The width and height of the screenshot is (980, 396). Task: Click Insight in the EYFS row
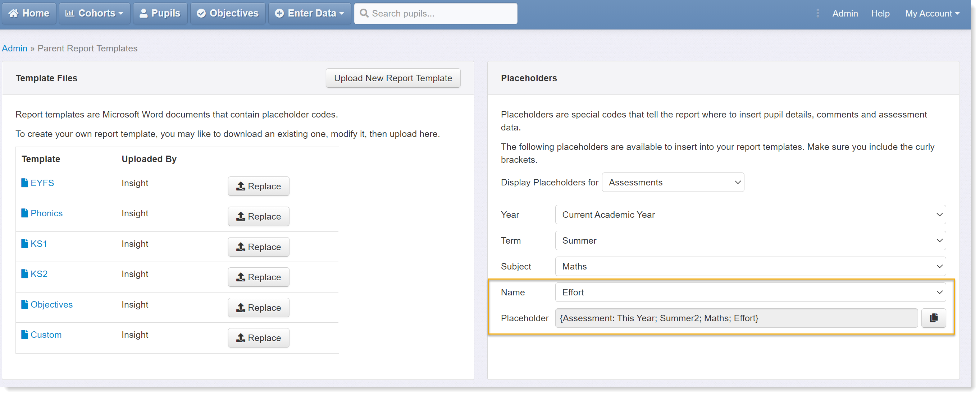[135, 183]
